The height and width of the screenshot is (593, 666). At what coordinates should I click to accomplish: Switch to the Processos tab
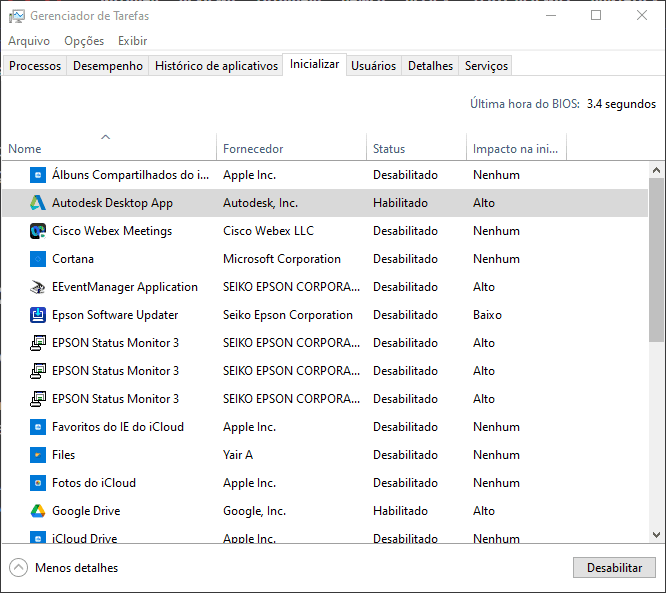35,66
